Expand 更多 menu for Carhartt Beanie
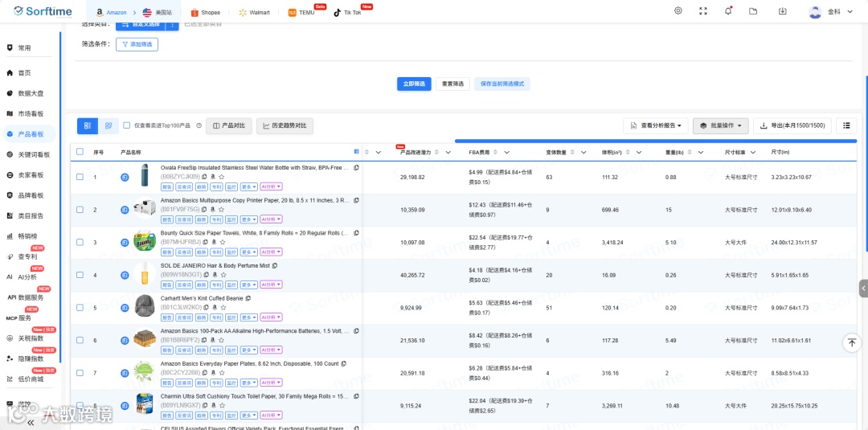868x430 pixels. click(248, 317)
